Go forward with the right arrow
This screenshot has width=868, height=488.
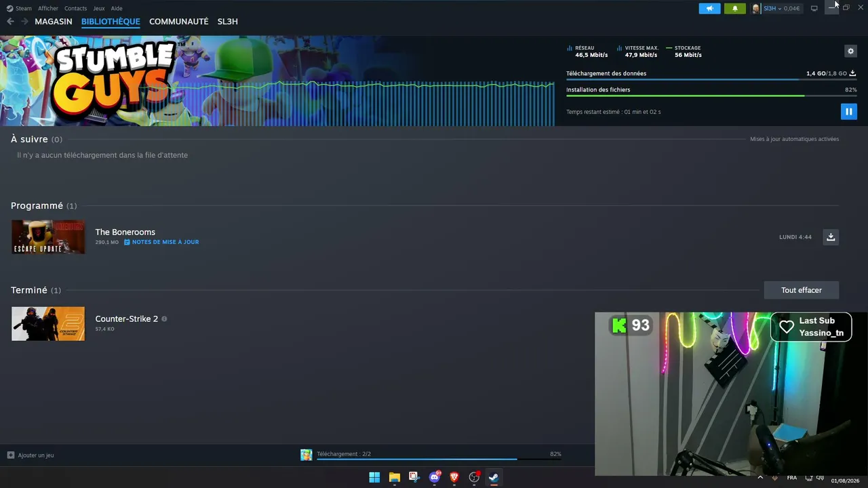coord(24,22)
